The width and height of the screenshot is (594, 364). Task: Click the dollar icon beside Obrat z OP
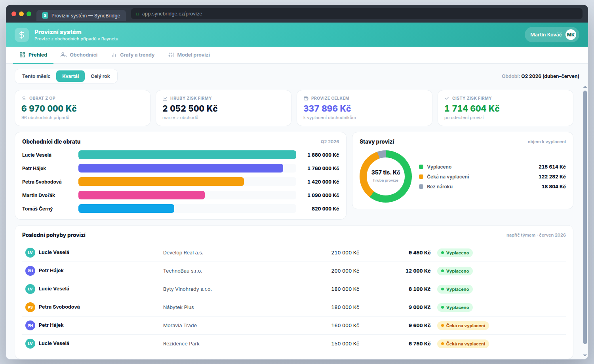24,98
